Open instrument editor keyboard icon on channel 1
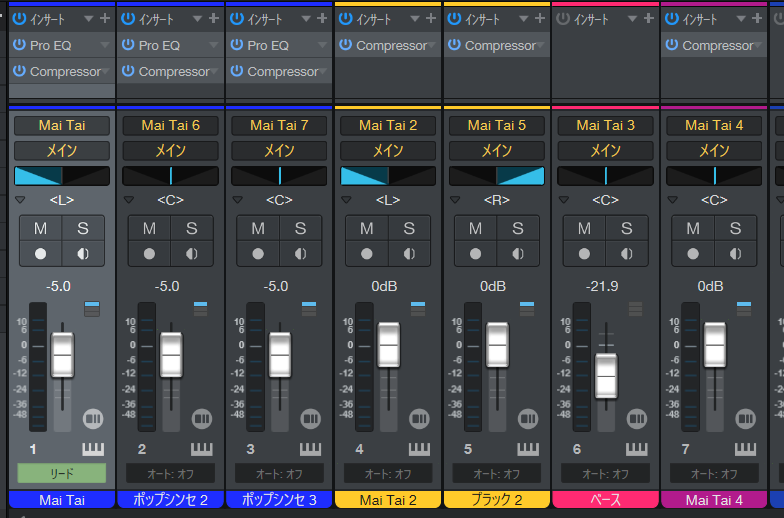Screen dimensions: 784x518 click(x=93, y=449)
